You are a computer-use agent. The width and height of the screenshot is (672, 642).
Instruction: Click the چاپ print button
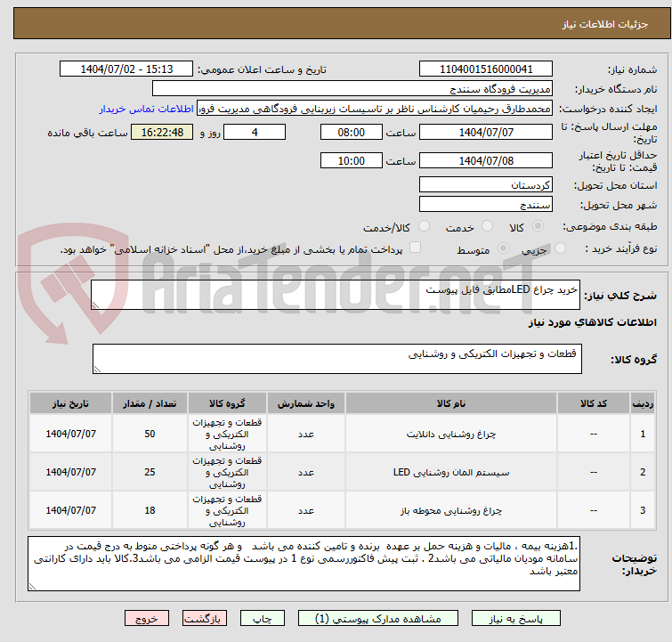click(x=263, y=619)
